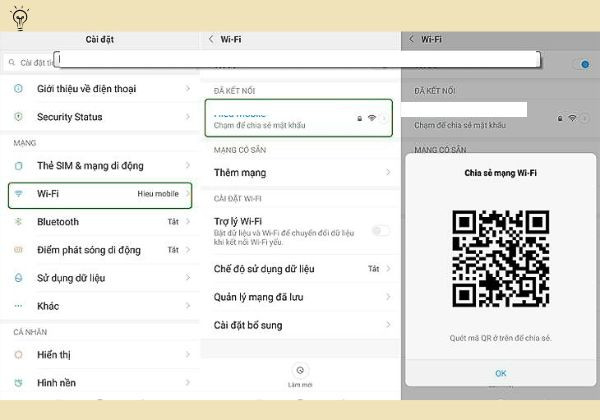Click the three-dots icon beside Khác
Viewport: 600px width, 420px height.
click(18, 306)
